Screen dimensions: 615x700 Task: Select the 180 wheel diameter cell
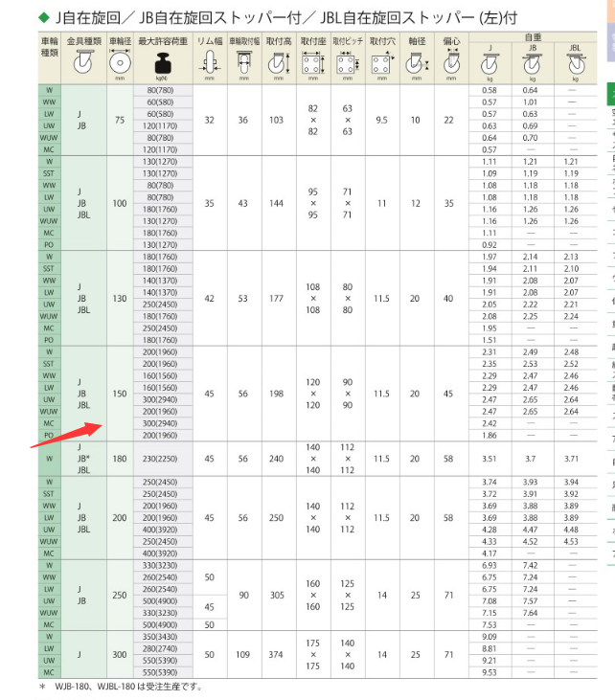click(x=120, y=458)
